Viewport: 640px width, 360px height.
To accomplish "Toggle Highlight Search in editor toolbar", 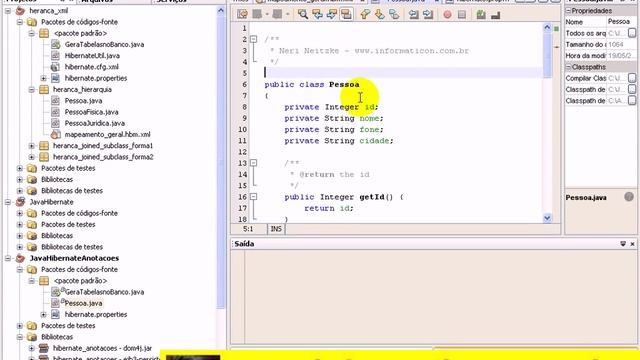I will [x=346, y=15].
